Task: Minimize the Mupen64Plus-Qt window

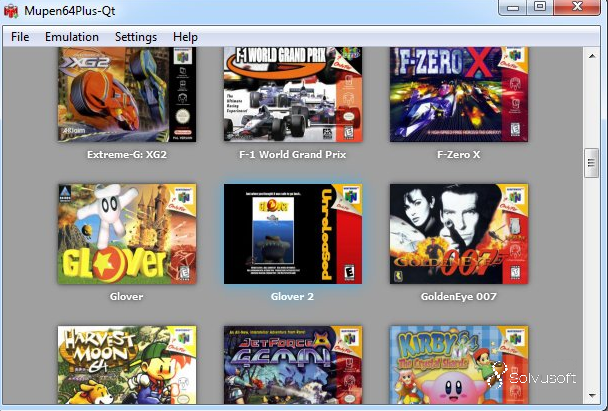Action: point(513,7)
